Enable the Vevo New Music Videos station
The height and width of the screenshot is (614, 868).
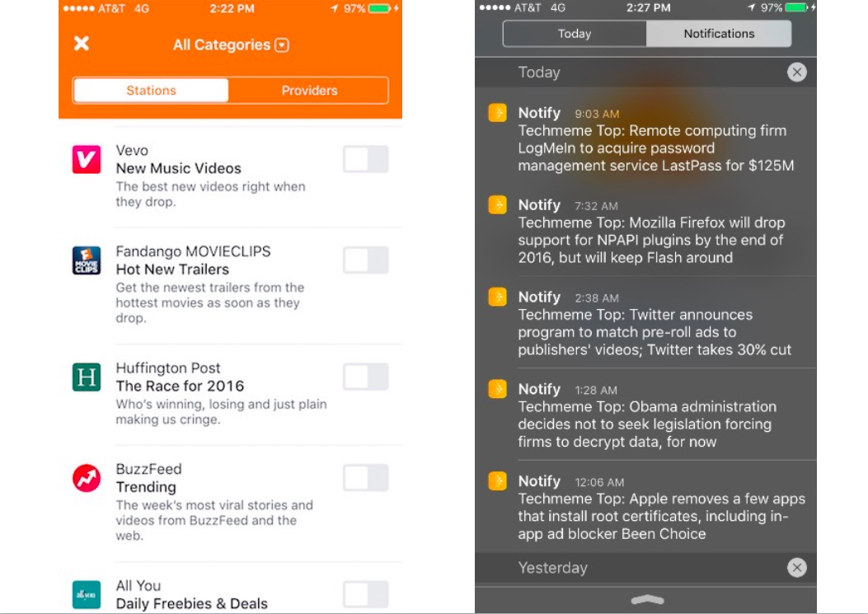(x=365, y=158)
